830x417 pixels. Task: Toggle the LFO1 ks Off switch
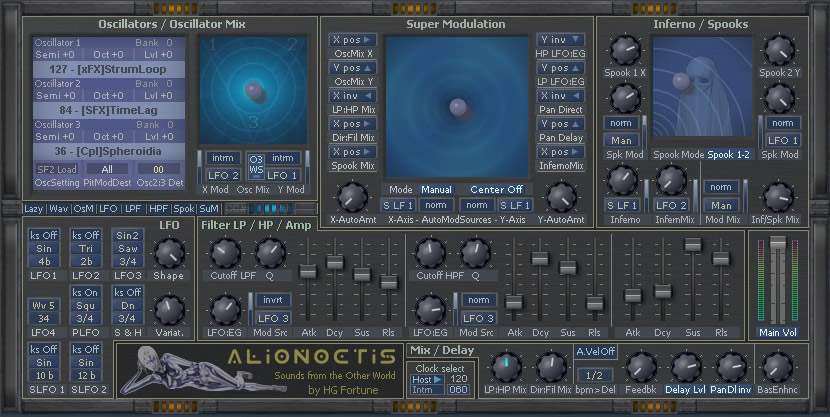[44, 235]
